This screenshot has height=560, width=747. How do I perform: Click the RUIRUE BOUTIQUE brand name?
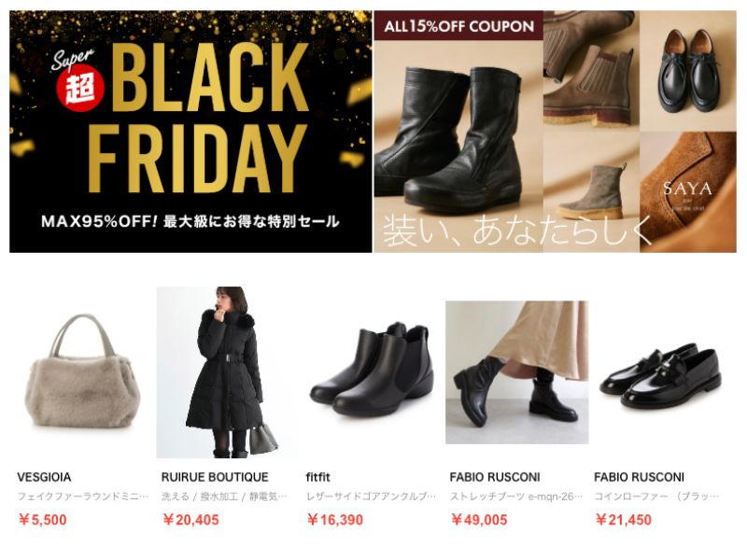point(215,477)
